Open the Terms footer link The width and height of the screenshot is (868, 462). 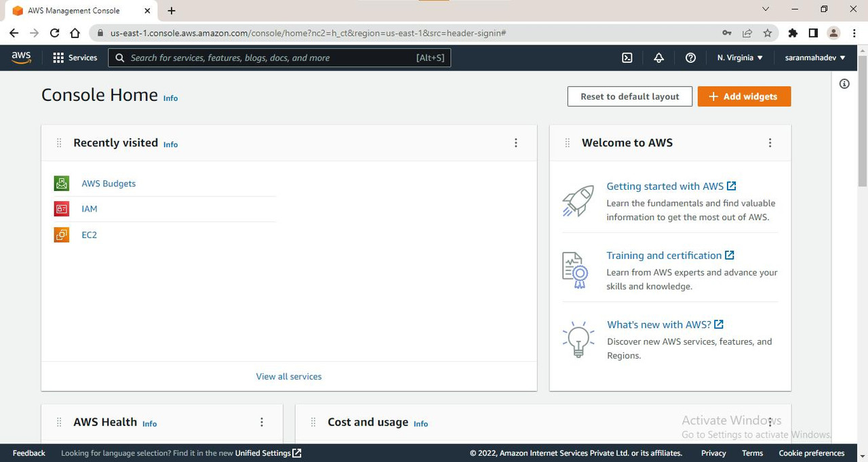pos(753,453)
